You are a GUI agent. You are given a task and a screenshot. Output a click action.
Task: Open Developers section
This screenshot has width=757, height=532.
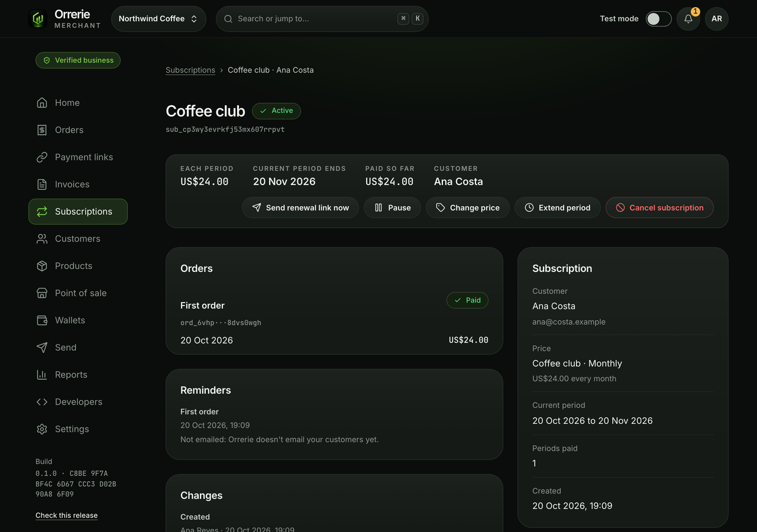78,402
